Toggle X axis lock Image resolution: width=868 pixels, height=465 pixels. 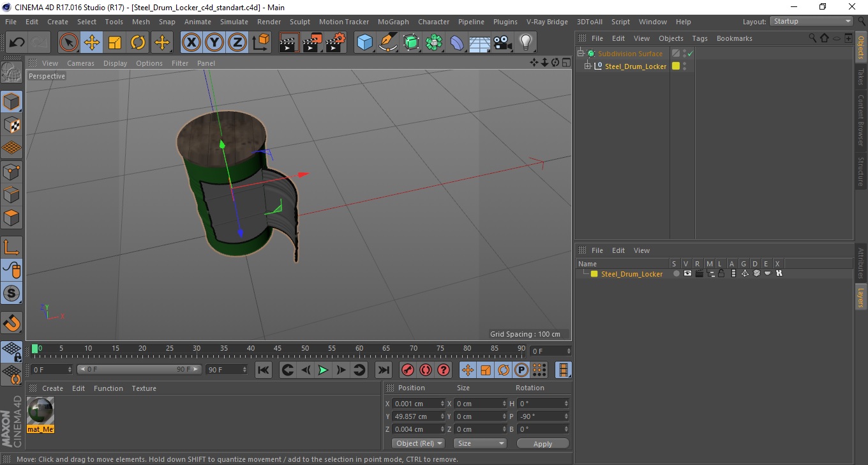pyautogui.click(x=191, y=43)
